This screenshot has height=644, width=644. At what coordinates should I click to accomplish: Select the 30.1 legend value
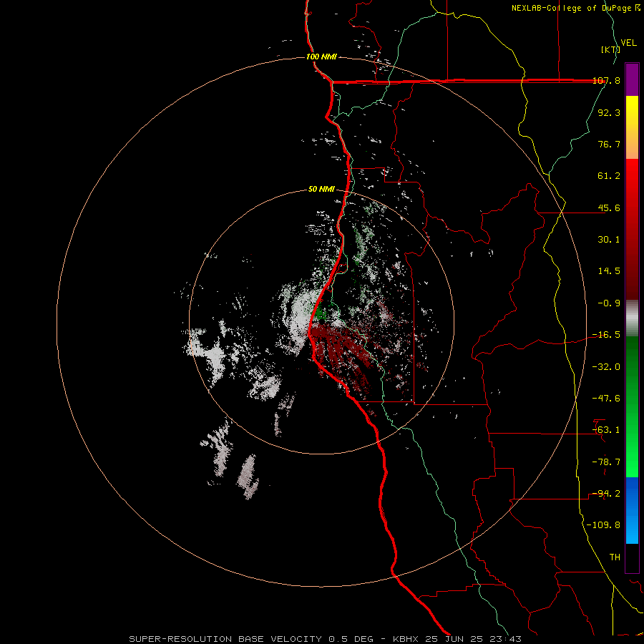[609, 240]
